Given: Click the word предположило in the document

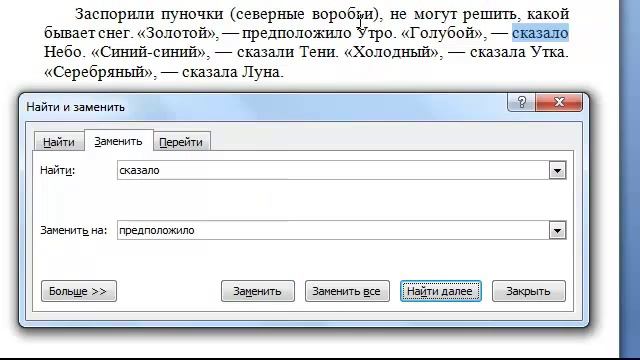Looking at the screenshot, I should pyautogui.click(x=296, y=33).
